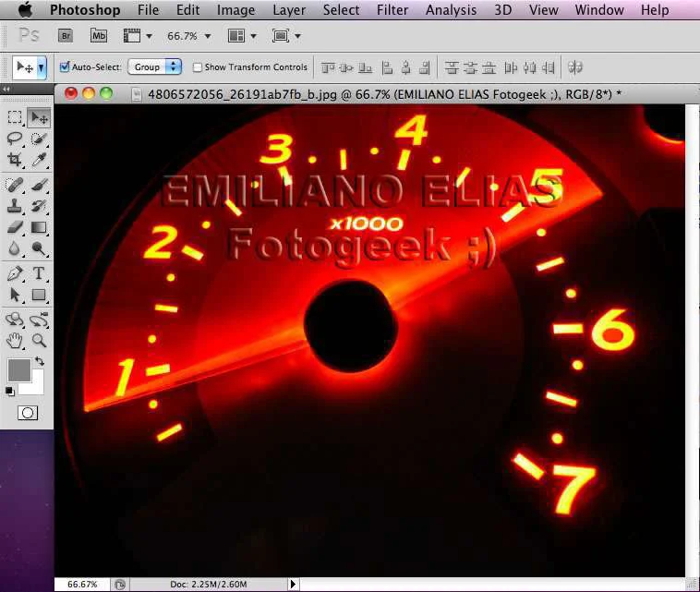The image size is (700, 592).
Task: Launch Bridge with the Br icon
Action: point(66,36)
